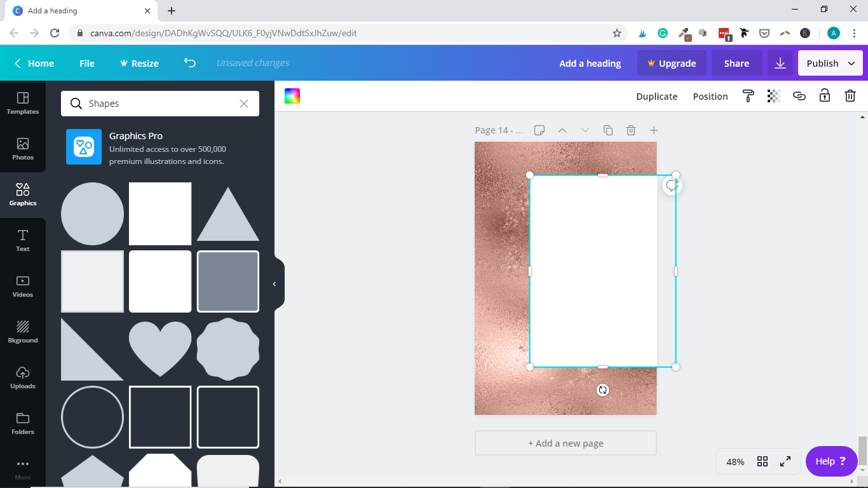868x488 pixels.
Task: Add the heart shape
Action: pos(160,348)
